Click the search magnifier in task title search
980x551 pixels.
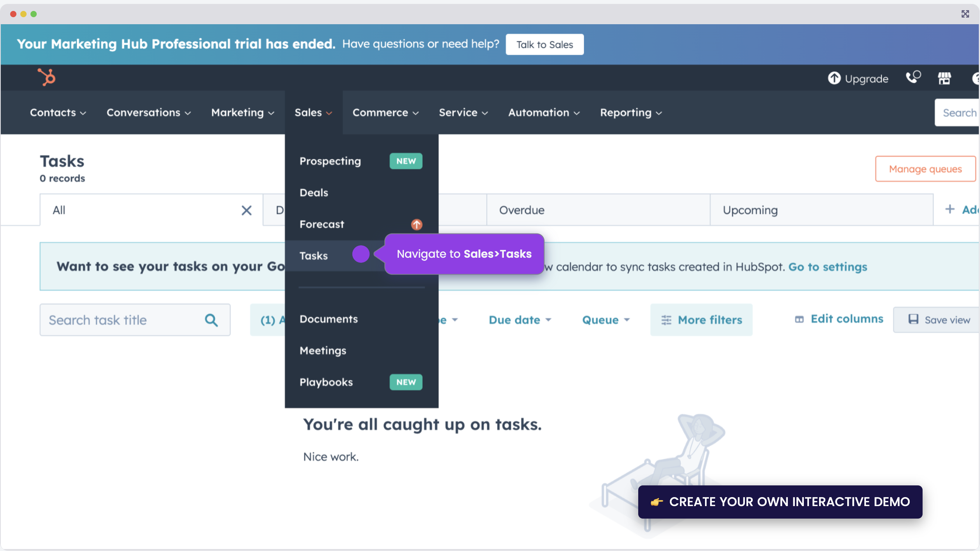[x=212, y=320]
